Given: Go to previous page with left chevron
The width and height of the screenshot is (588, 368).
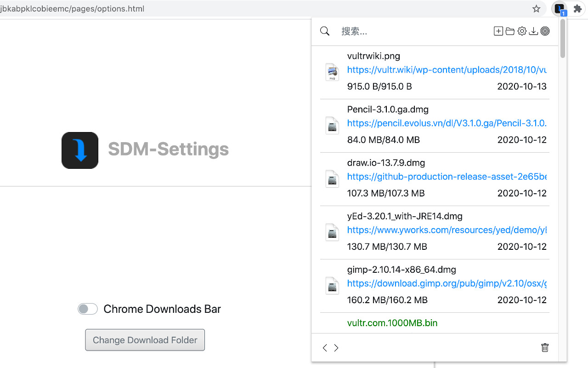Looking at the screenshot, I should point(325,348).
